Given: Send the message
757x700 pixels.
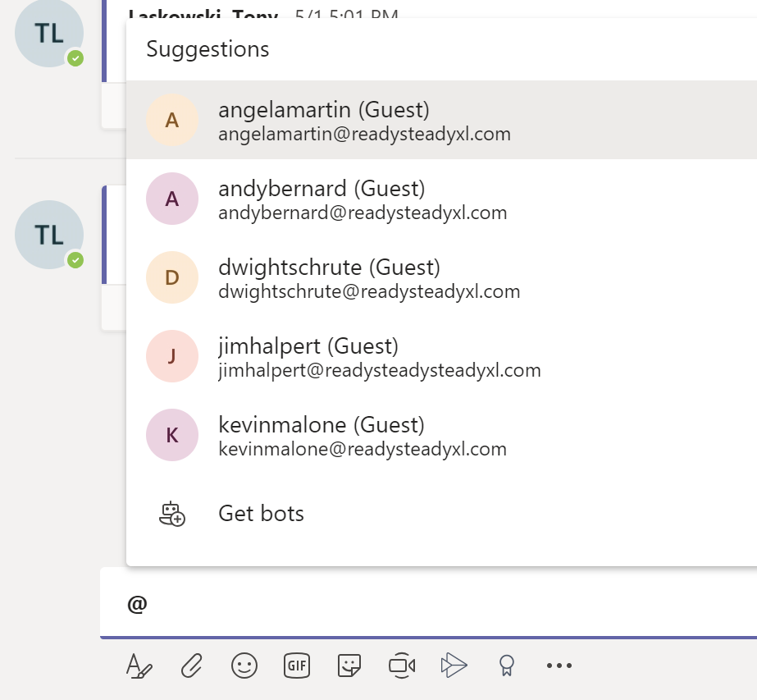Looking at the screenshot, I should (454, 666).
